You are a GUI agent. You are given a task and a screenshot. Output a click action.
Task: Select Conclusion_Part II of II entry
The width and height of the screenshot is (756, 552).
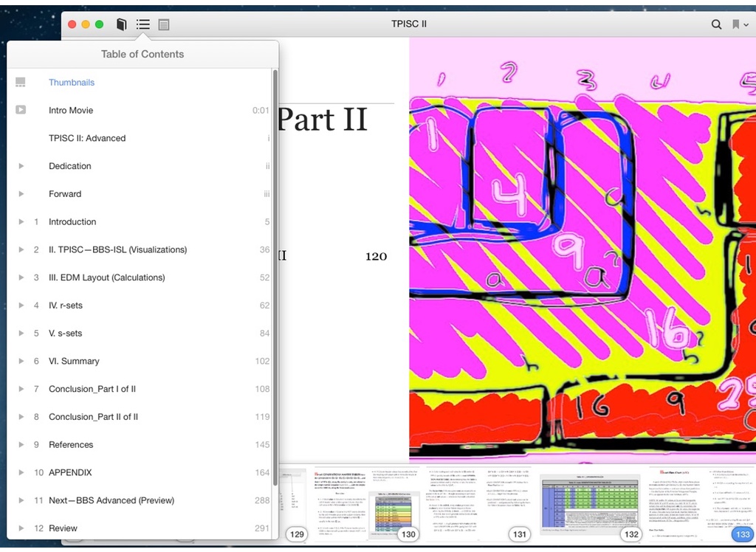coord(93,417)
